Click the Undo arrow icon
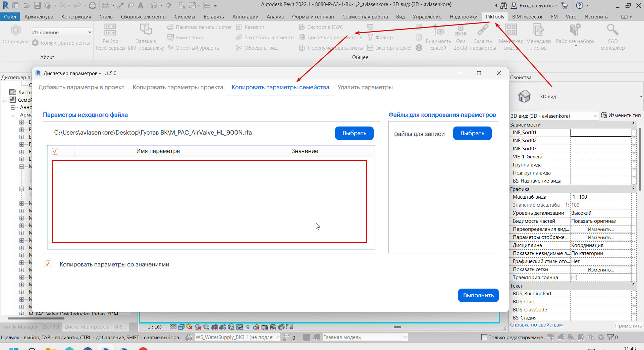Screen dimensions: 644x350 62,5
